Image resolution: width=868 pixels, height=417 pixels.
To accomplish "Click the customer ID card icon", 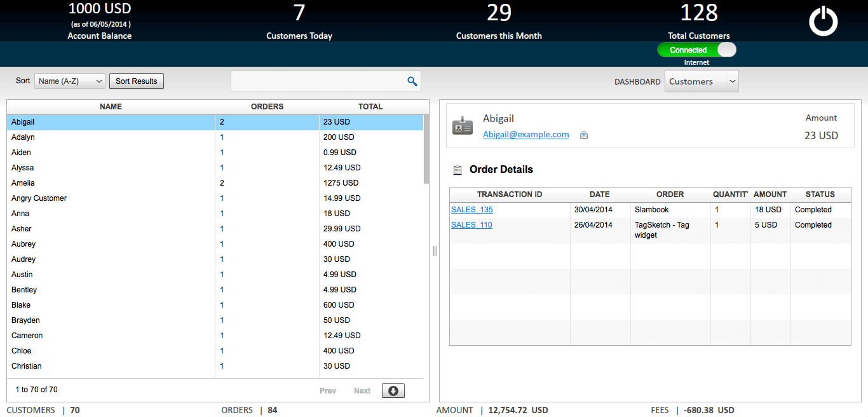I will coord(463,126).
